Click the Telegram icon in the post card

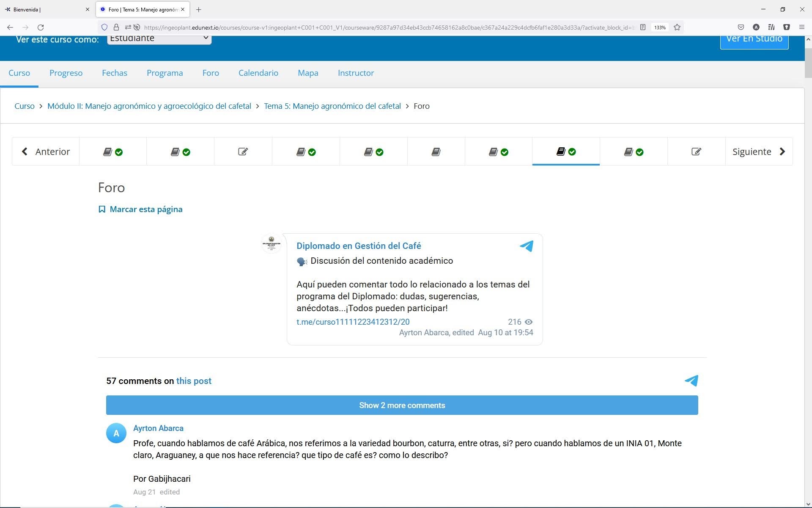coord(526,246)
